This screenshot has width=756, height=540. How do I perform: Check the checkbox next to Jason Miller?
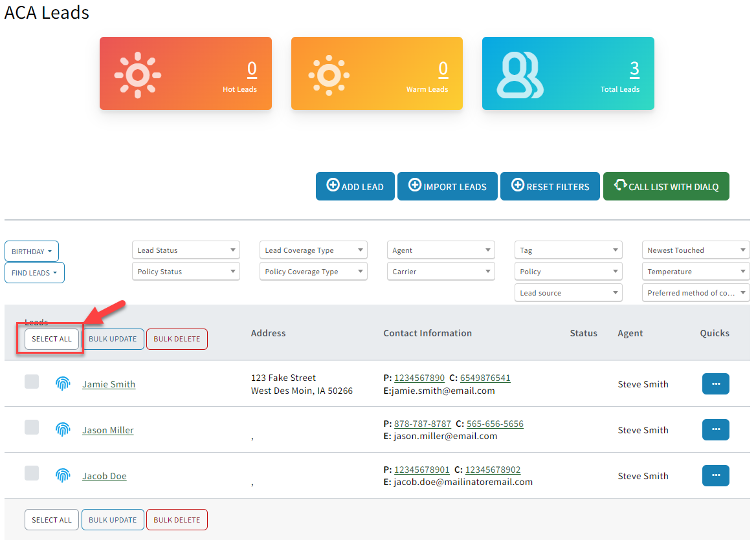coord(32,427)
